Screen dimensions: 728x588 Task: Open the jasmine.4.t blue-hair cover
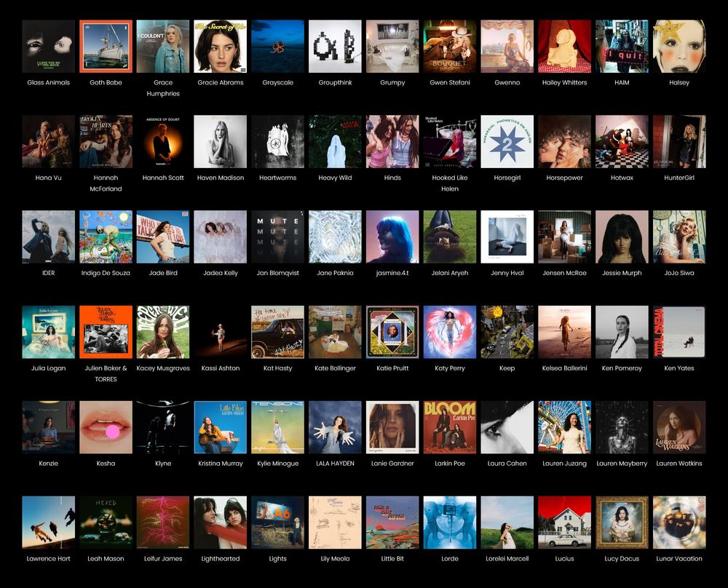tap(392, 237)
